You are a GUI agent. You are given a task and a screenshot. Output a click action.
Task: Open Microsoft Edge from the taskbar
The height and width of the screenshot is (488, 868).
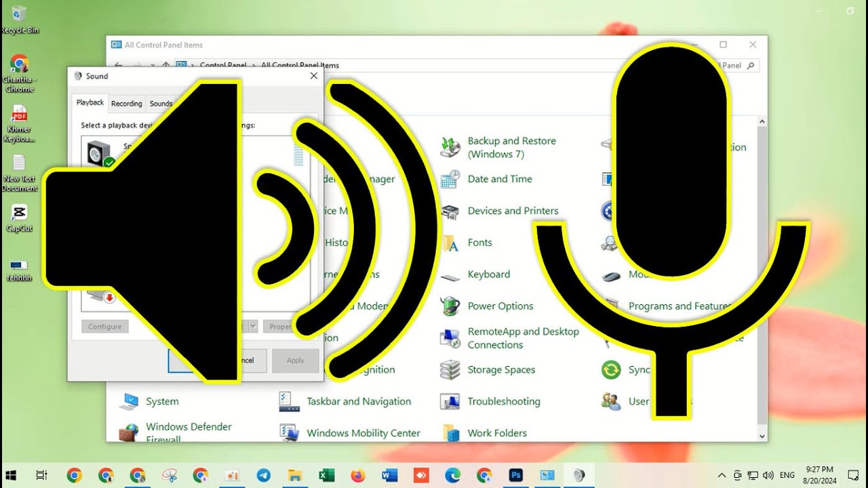[x=452, y=476]
